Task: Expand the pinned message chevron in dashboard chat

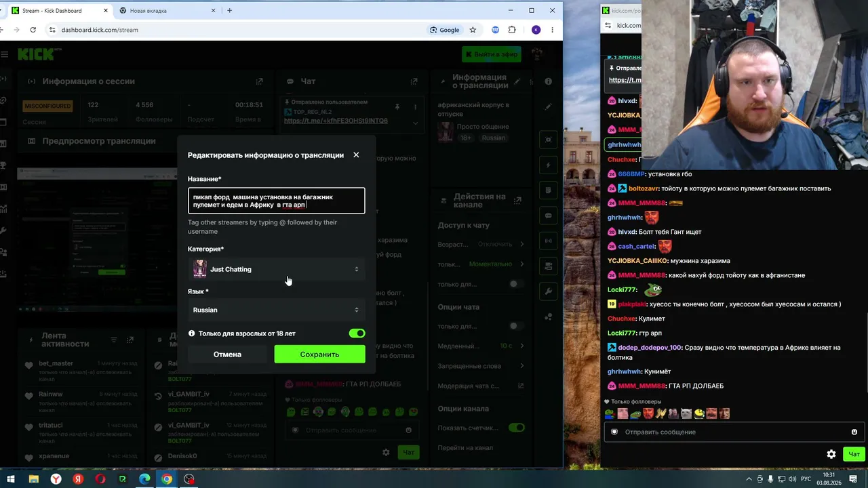Action: coord(415,123)
